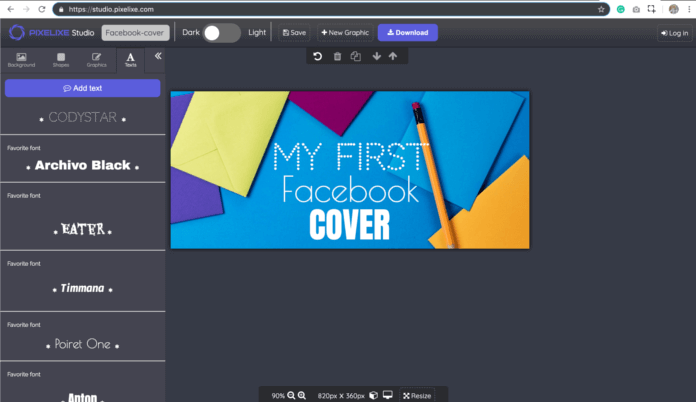Click the undo arrow icon

318,57
